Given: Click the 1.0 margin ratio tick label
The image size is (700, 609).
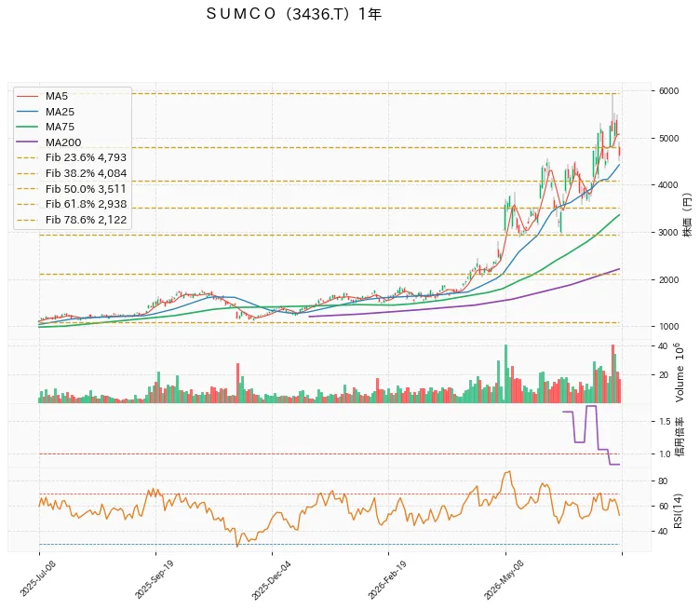Looking at the screenshot, I should click(x=665, y=454).
